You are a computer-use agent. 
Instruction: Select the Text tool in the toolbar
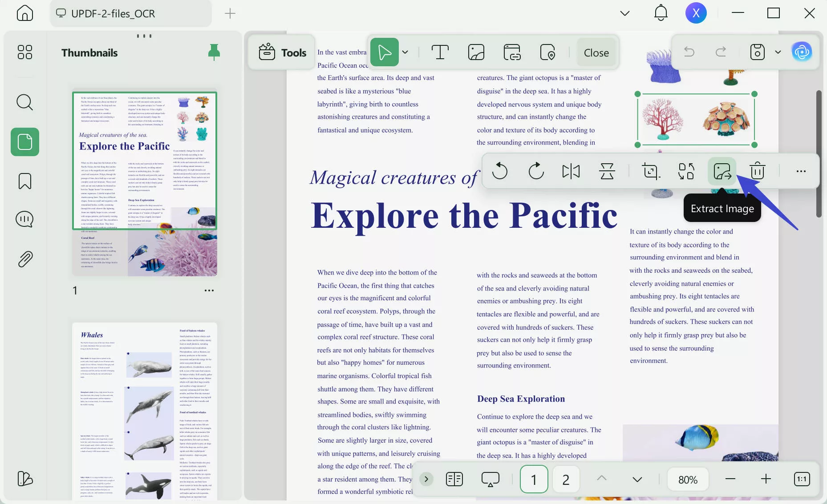440,52
